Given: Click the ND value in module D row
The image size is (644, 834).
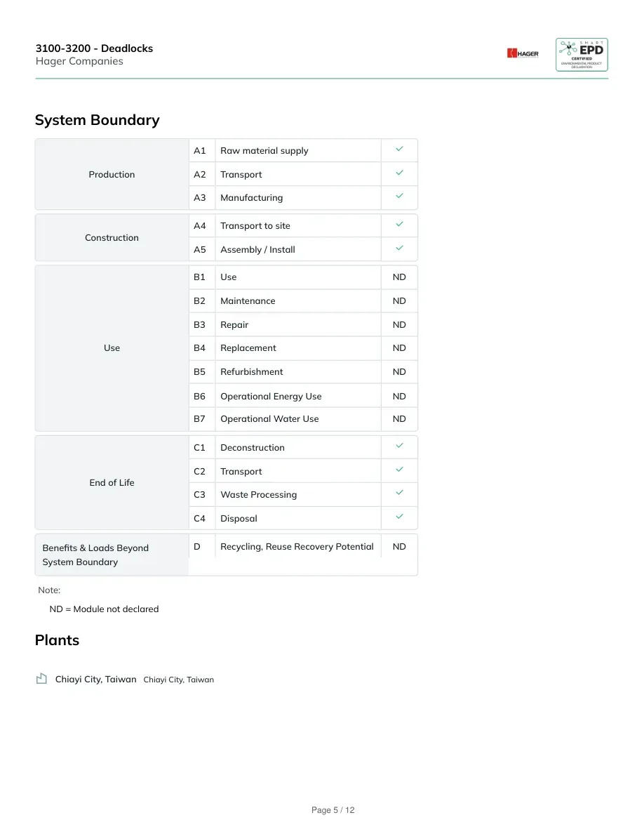Looking at the screenshot, I should click(x=399, y=546).
